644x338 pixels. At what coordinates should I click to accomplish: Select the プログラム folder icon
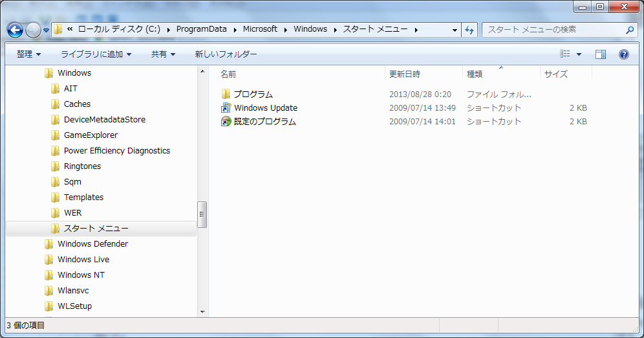pos(226,95)
